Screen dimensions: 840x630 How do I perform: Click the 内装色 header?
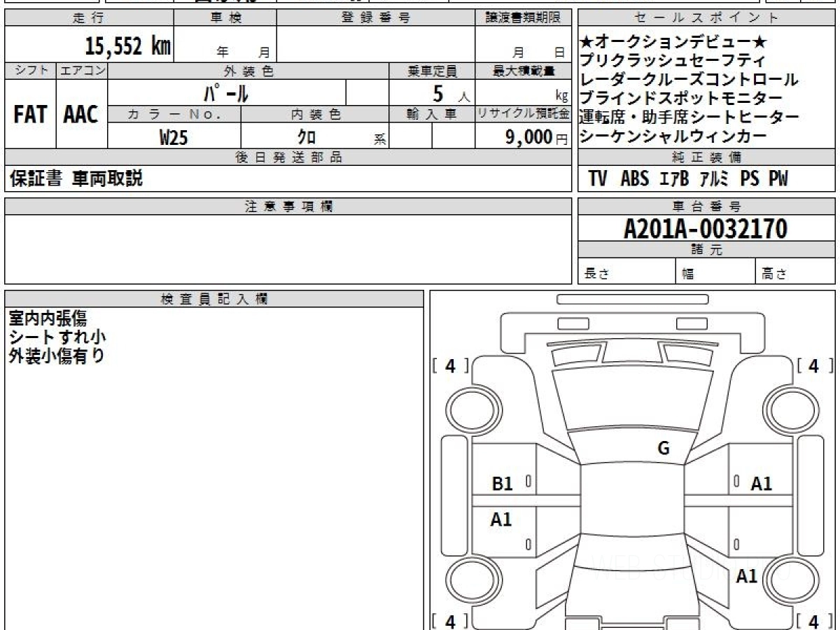315,114
